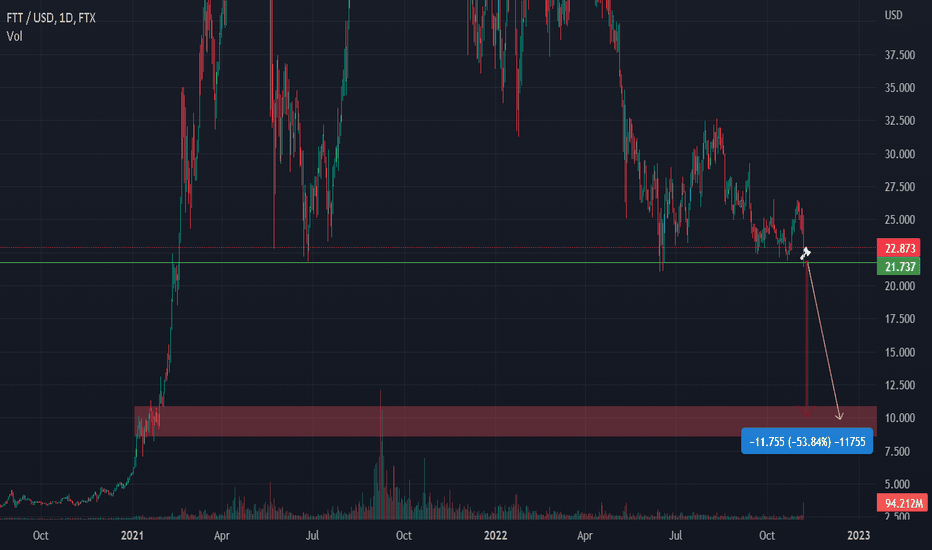Click the 5.000 price axis value
This screenshot has height=550, width=932.
897,484
